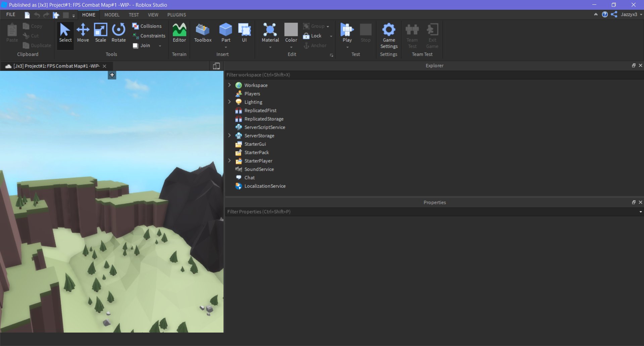Switch to the MODEL tab
The image size is (644, 346).
112,15
